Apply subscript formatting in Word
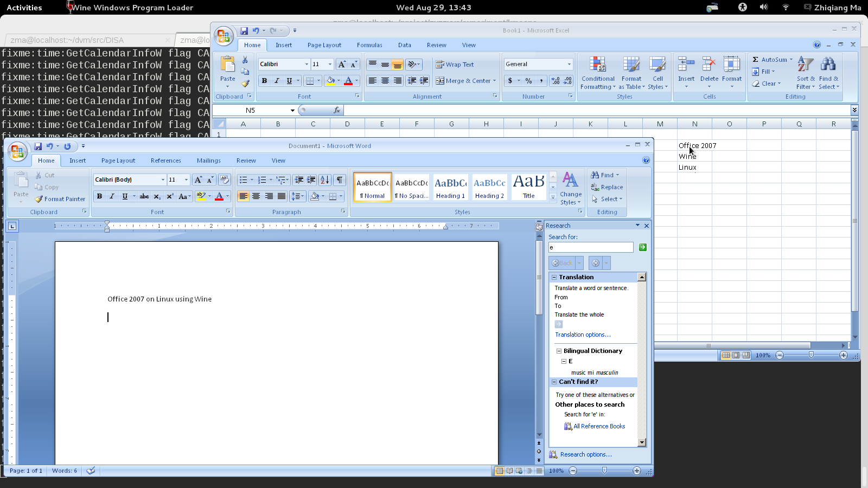The height and width of the screenshot is (488, 868). pyautogui.click(x=157, y=196)
